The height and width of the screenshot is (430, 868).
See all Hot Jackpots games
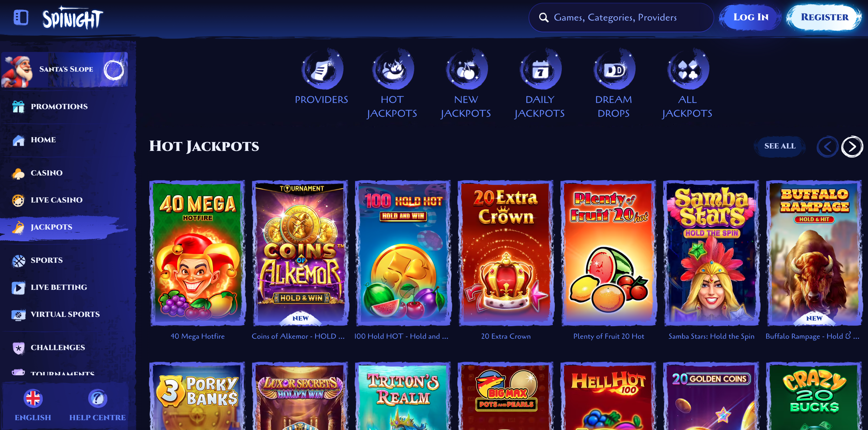pos(779,146)
